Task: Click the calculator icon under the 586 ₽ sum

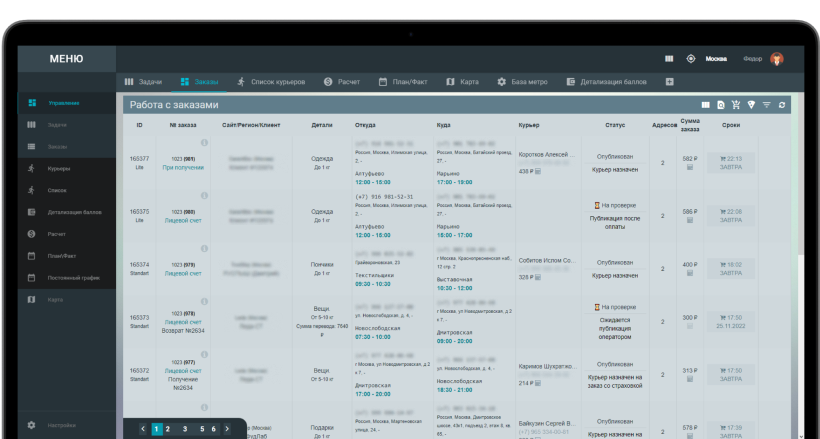Action: tap(690, 220)
